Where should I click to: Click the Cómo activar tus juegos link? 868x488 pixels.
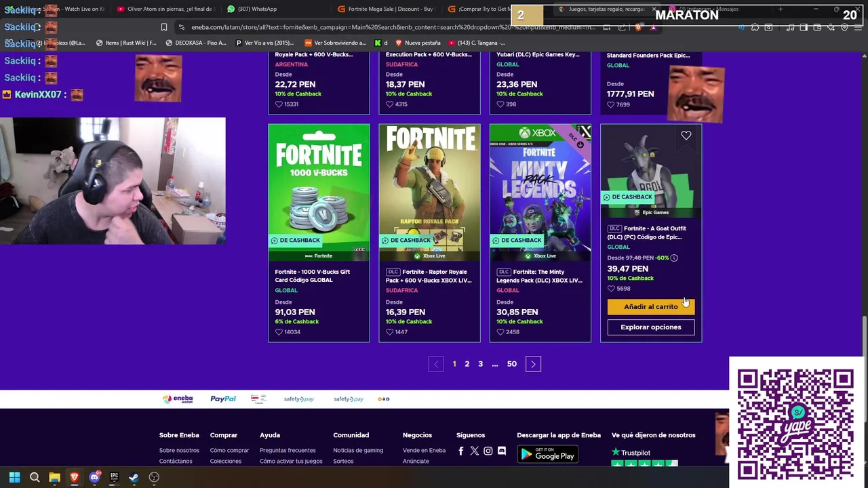coord(291,461)
